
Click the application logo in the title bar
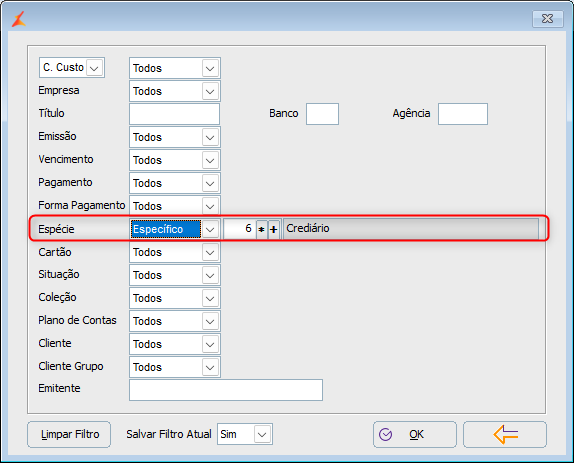19,19
